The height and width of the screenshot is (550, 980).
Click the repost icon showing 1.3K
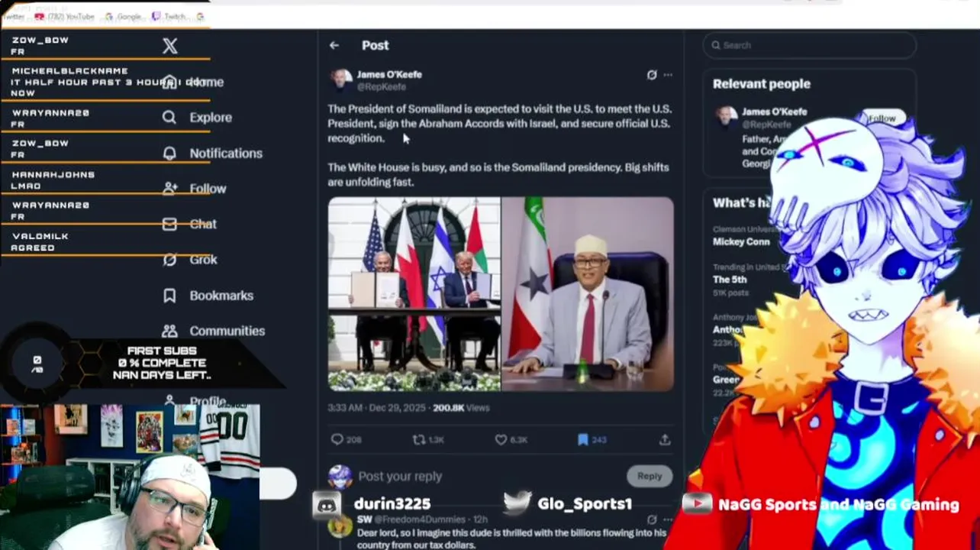pyautogui.click(x=419, y=439)
